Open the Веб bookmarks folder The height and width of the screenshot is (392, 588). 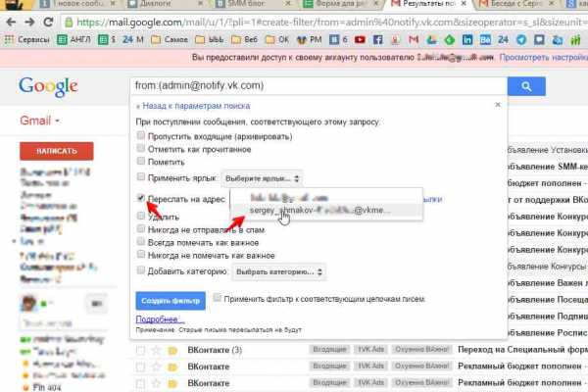pyautogui.click(x=244, y=39)
